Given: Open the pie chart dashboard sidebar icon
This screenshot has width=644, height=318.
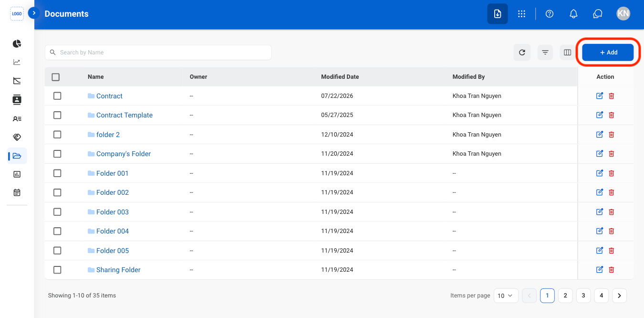Looking at the screenshot, I should click(17, 44).
